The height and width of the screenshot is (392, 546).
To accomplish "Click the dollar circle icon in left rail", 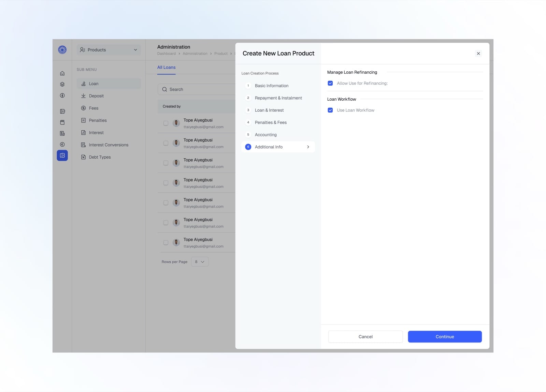I will (x=62, y=96).
